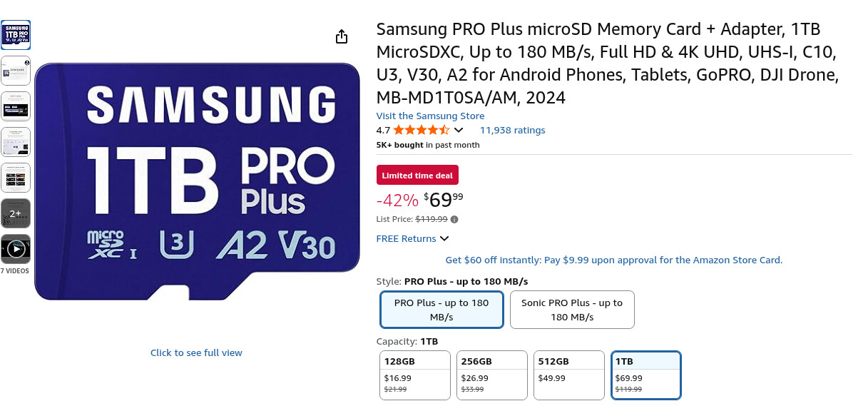Screen dimensions: 868x406
Task: Click the Amazon Store Card $60 off offer
Action: [x=613, y=260]
